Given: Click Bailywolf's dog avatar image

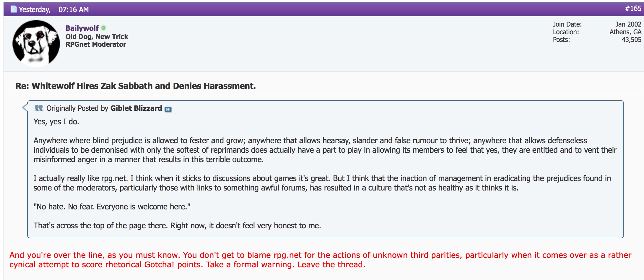Looking at the screenshot, I should click(36, 43).
